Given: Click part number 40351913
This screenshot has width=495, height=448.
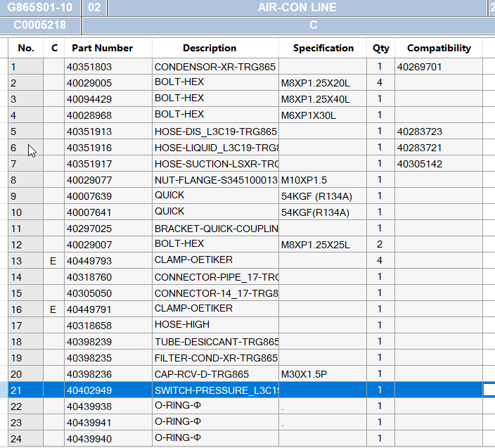Looking at the screenshot, I should [x=89, y=132].
